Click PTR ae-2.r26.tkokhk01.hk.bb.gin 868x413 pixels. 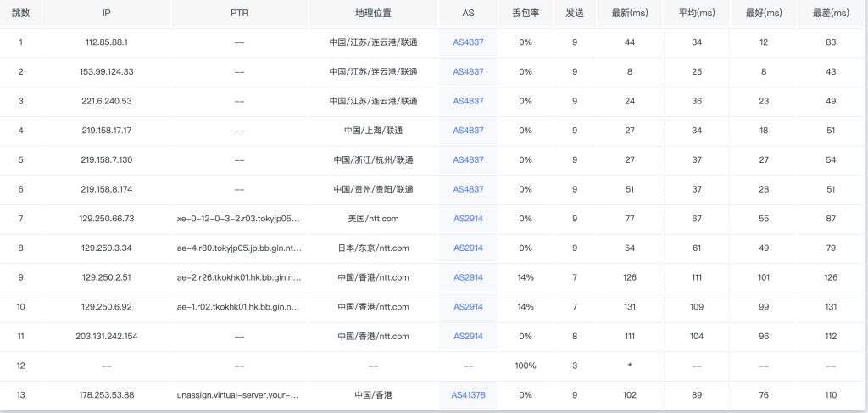[x=239, y=277]
